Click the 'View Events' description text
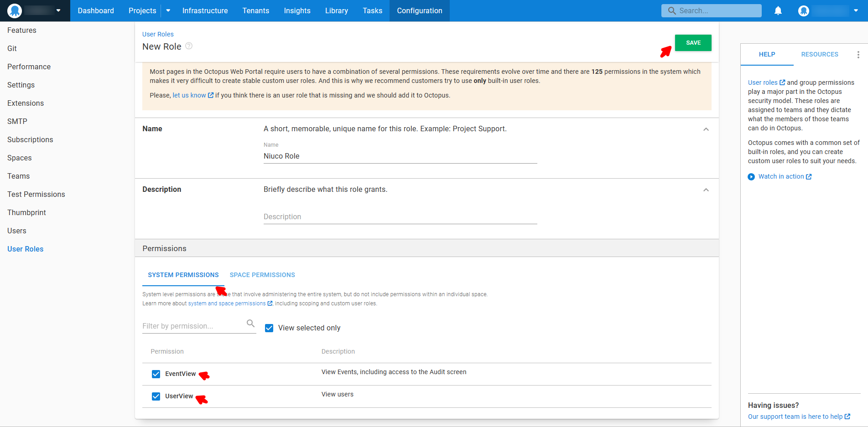 pos(394,372)
